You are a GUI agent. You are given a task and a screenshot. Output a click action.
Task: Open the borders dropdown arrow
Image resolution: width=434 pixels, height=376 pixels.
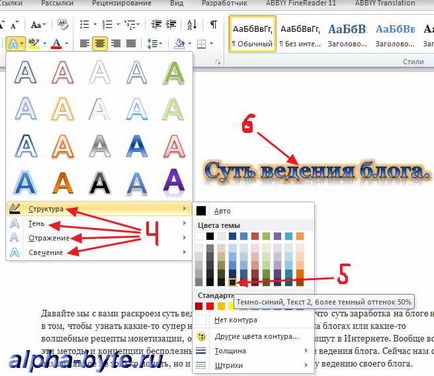[x=211, y=44]
